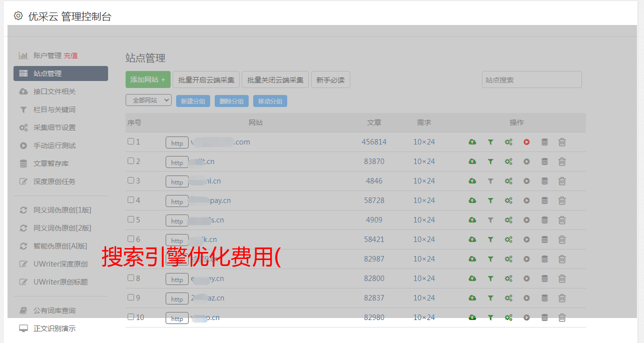Tick the checkbox for row 6
This screenshot has height=343, width=644.
tap(131, 239)
